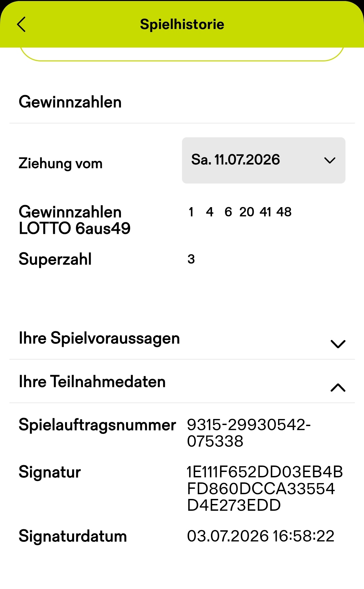Viewport: 364px width, 589px height.
Task: Click the chevron inside the date dropdown
Action: 330,161
